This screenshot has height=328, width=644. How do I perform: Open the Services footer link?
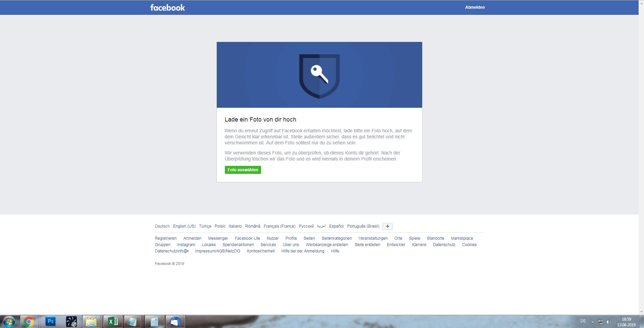pyautogui.click(x=268, y=245)
